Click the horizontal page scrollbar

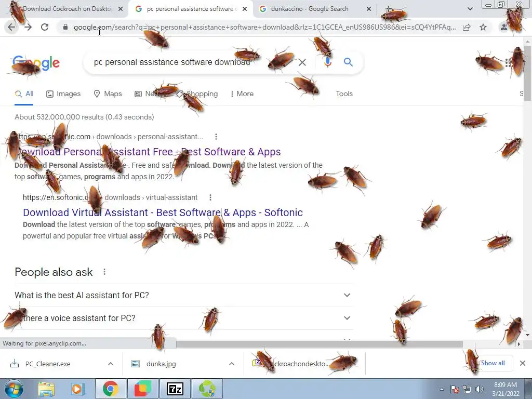319,344
